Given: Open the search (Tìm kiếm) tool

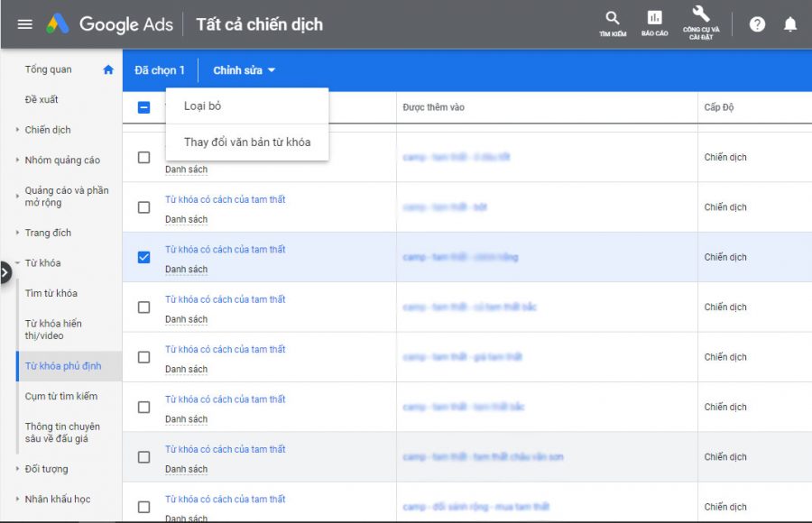Looking at the screenshot, I should 613,23.
